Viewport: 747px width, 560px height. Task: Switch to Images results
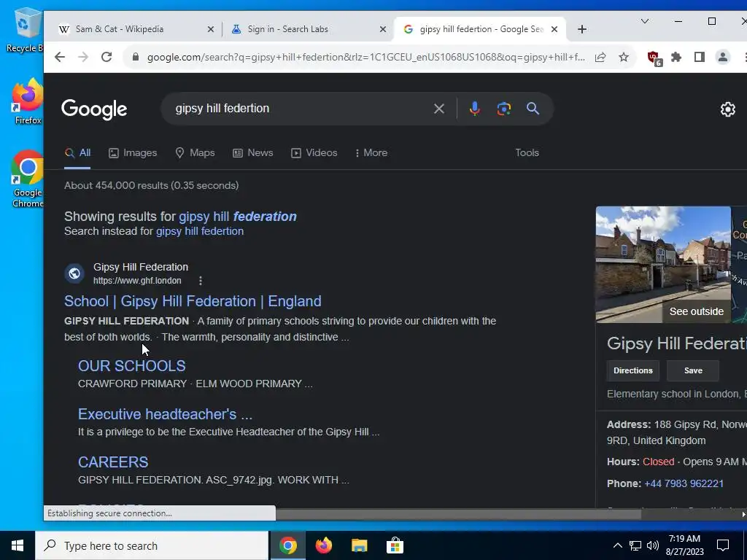tap(133, 153)
